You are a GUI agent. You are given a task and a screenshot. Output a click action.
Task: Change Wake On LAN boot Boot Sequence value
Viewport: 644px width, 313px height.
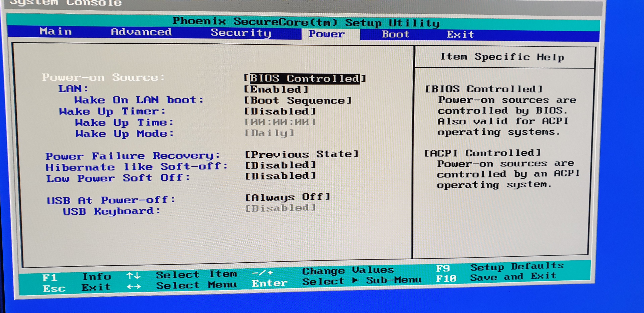298,100
